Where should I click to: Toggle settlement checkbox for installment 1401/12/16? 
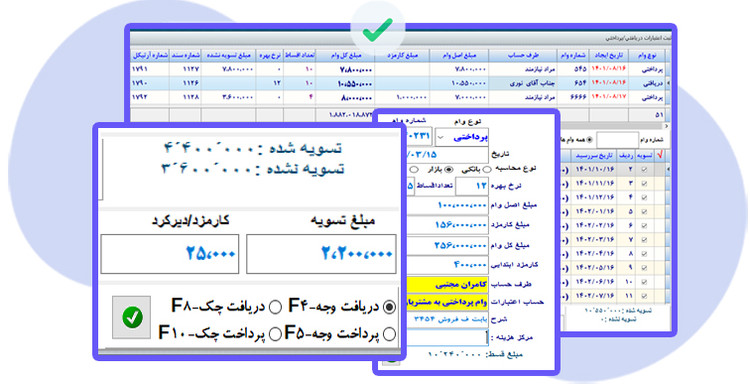click(x=644, y=197)
